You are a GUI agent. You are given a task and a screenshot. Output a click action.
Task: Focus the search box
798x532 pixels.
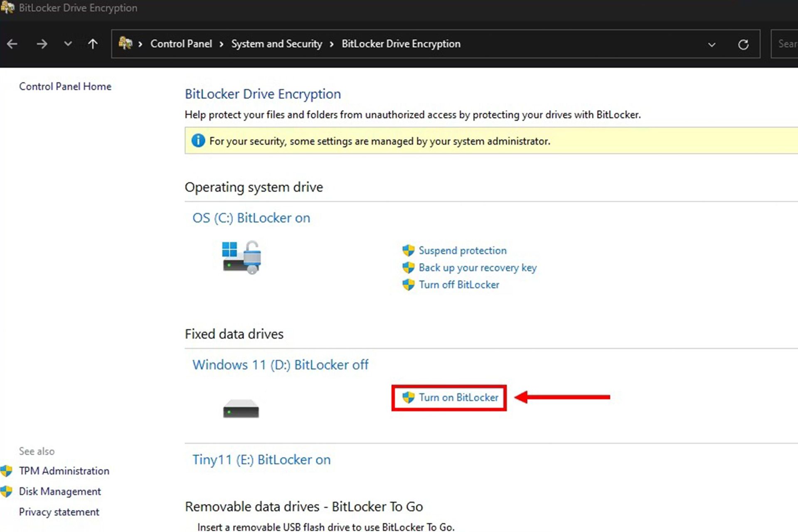coord(784,44)
